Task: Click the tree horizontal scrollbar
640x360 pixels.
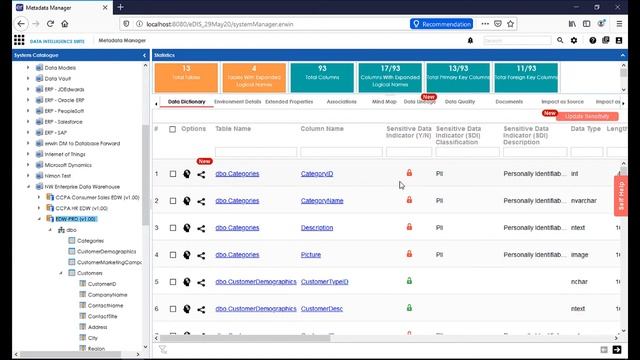Action: pos(71,354)
